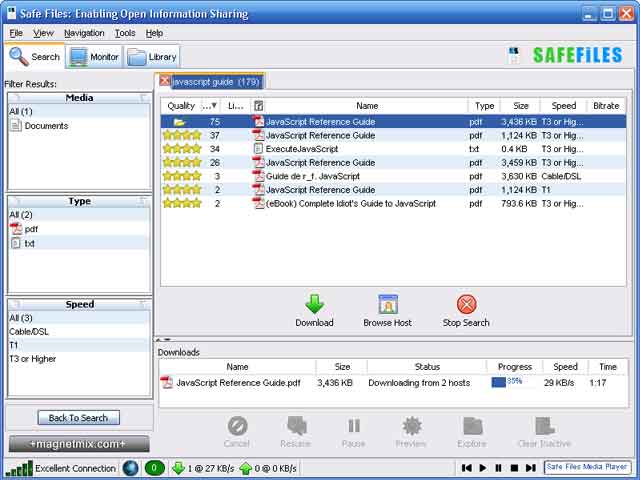
Task: Sort results by the Name column
Action: coord(367,106)
